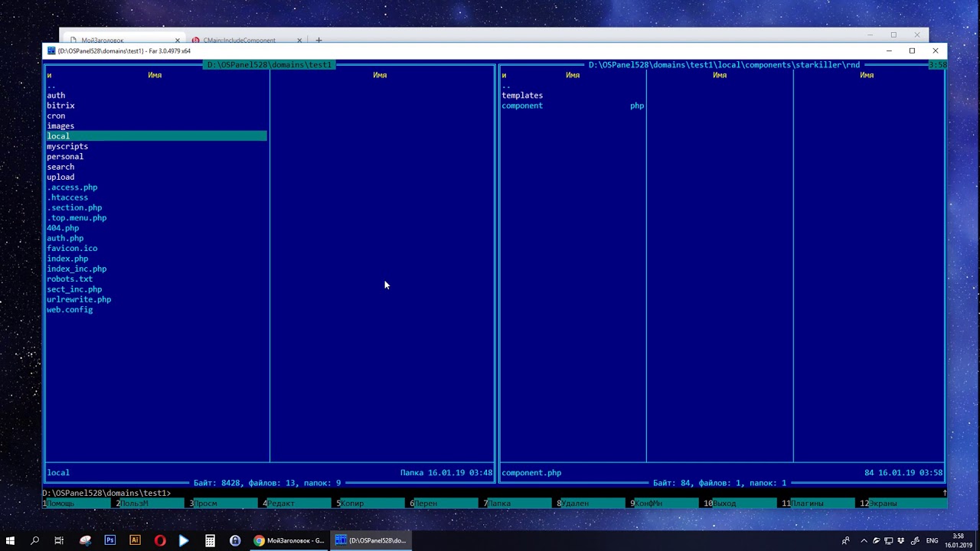The height and width of the screenshot is (551, 980).
Task: Select robots.txt file
Action: [70, 279]
